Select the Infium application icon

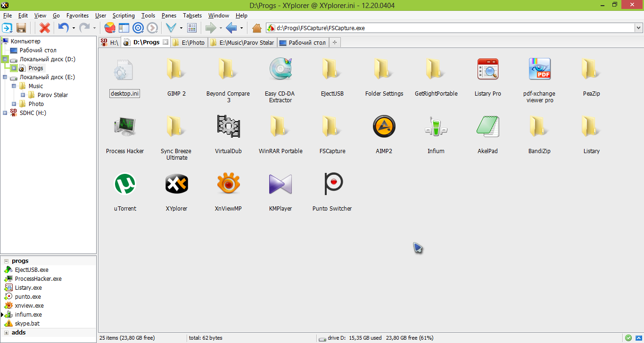(436, 126)
